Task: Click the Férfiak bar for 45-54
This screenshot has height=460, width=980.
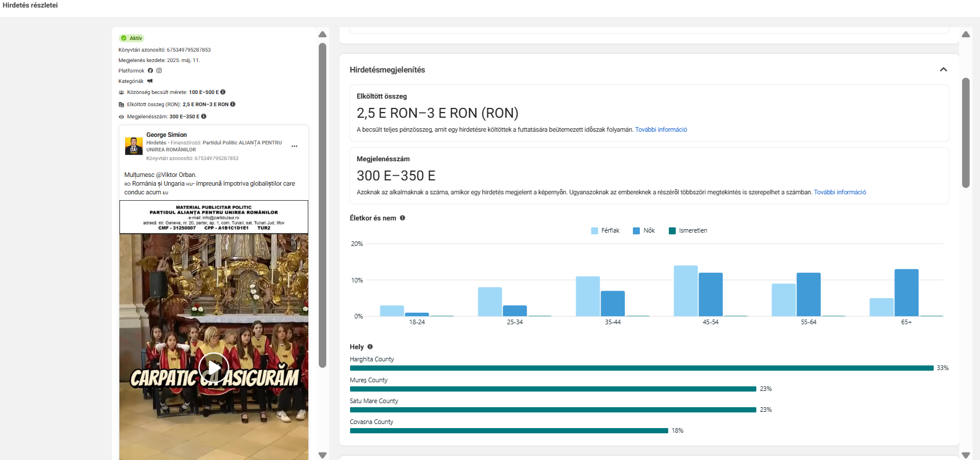Action: [x=686, y=291]
